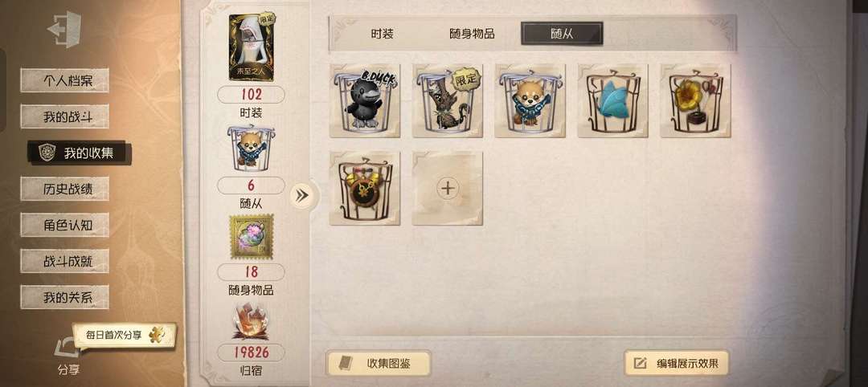
Task: Select the limited 限定 cat pet
Action: pyautogui.click(x=448, y=100)
